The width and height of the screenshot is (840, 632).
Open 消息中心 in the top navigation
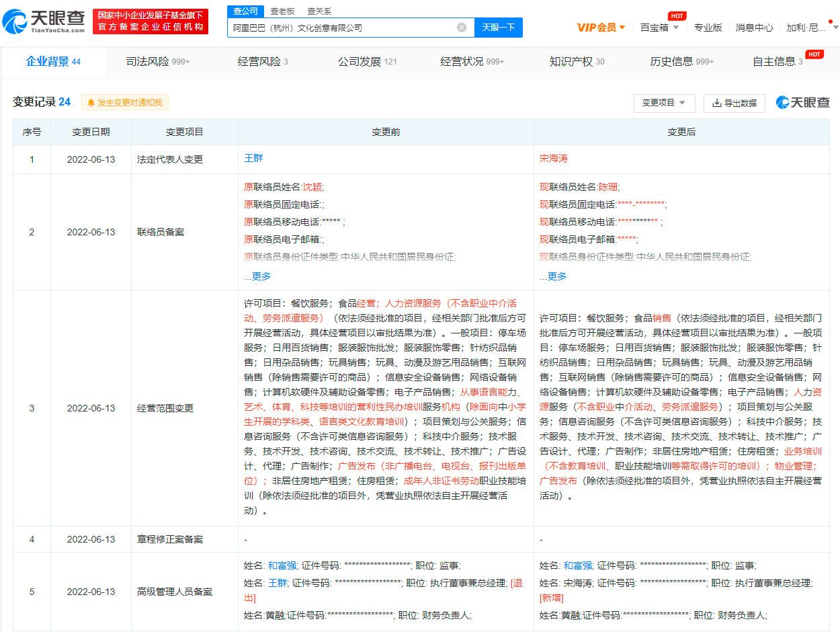click(x=754, y=28)
